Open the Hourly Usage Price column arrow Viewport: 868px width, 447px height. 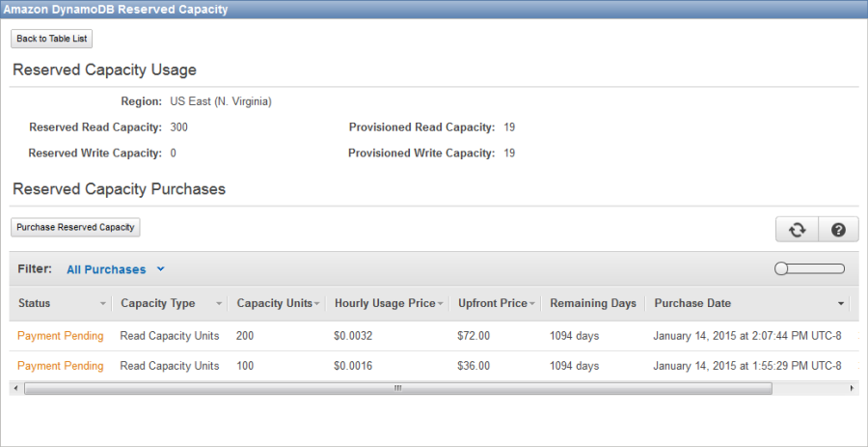point(440,304)
